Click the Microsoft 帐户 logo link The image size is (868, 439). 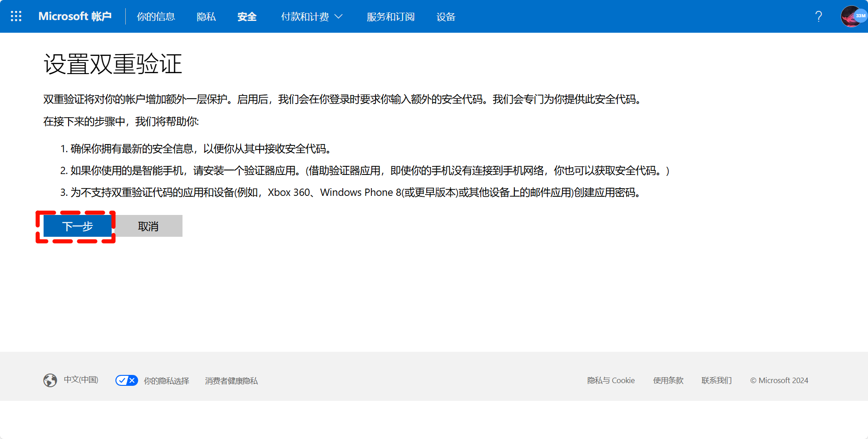click(x=75, y=16)
